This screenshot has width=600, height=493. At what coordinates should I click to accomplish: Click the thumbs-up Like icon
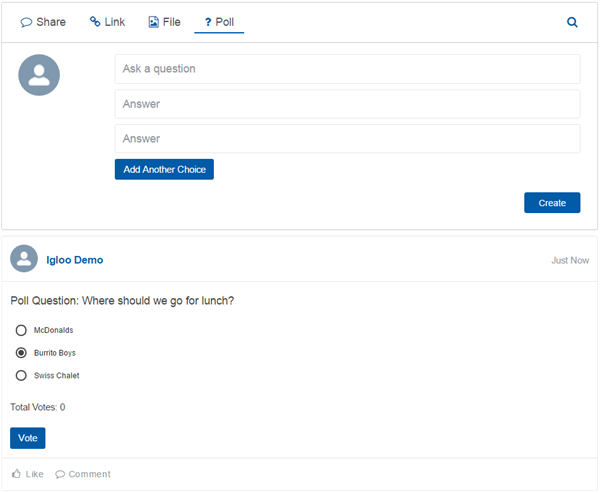pyautogui.click(x=16, y=474)
